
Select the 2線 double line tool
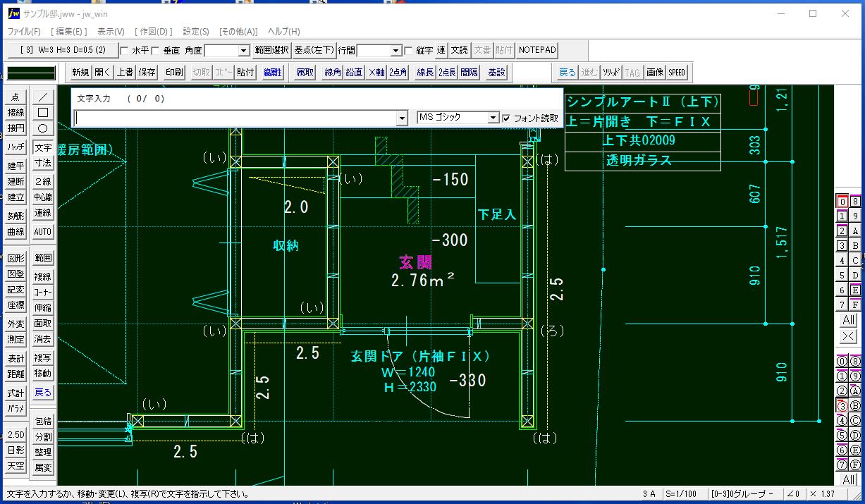pos(43,181)
